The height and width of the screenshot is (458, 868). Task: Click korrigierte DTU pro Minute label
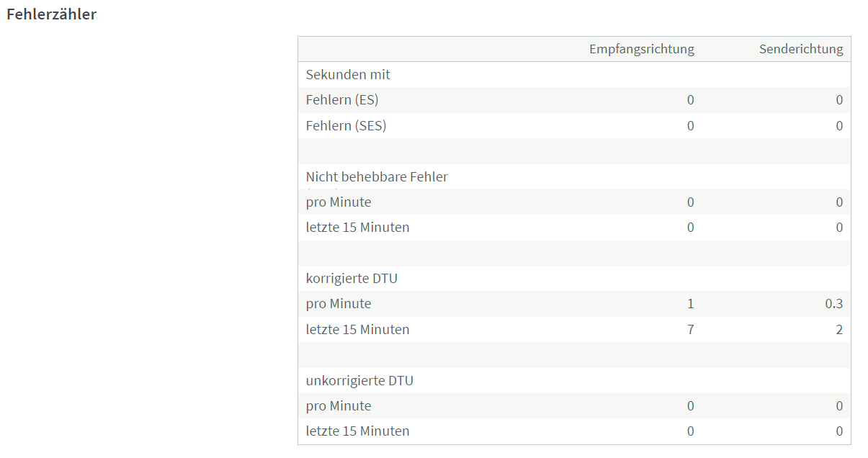[339, 304]
